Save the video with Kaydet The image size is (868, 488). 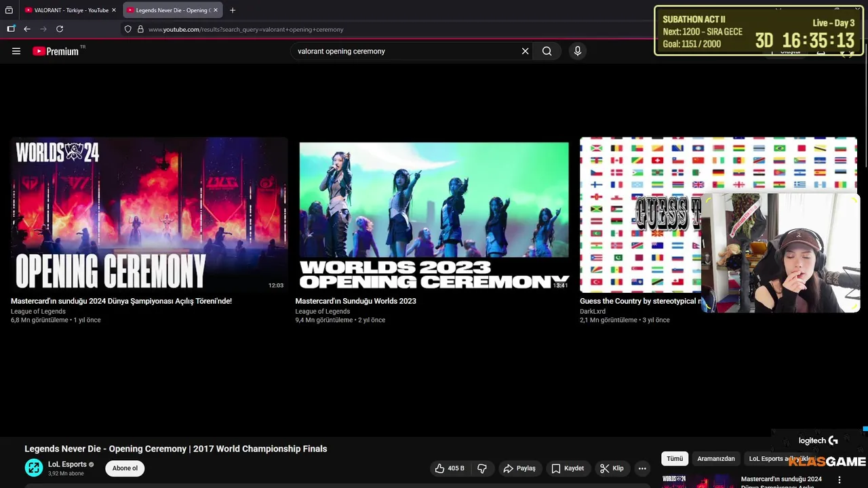(x=567, y=468)
